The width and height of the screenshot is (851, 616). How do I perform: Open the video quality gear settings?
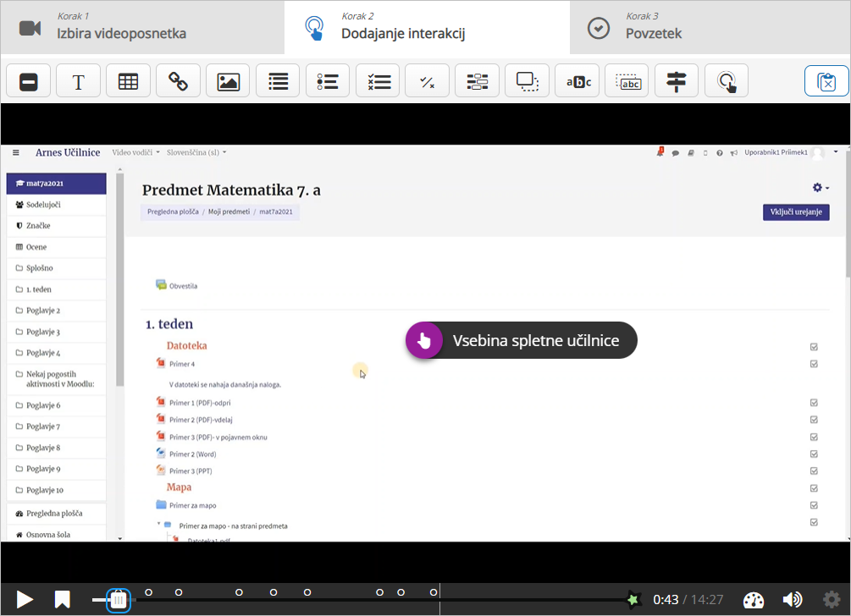coord(832,600)
